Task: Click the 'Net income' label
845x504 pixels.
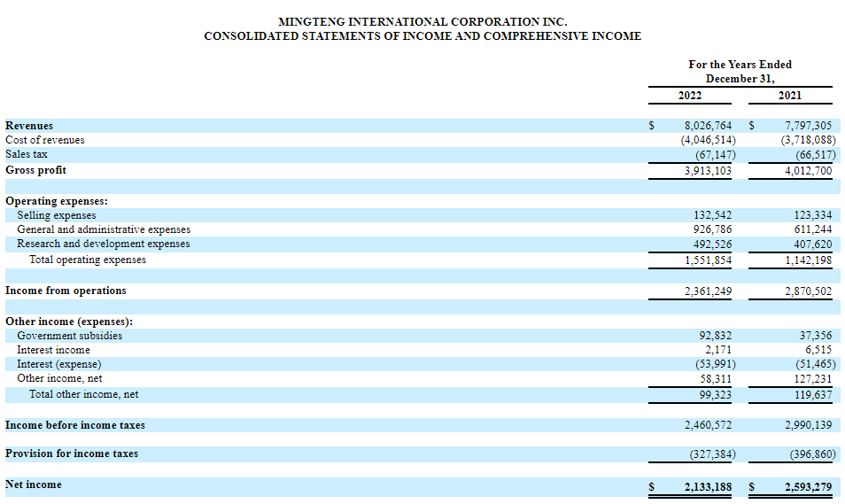Action: point(34,485)
